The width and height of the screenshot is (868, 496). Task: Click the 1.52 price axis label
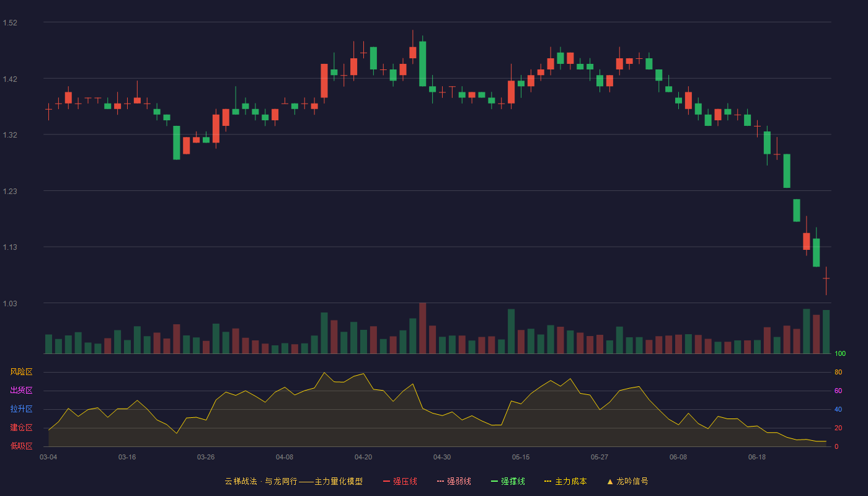coord(10,23)
